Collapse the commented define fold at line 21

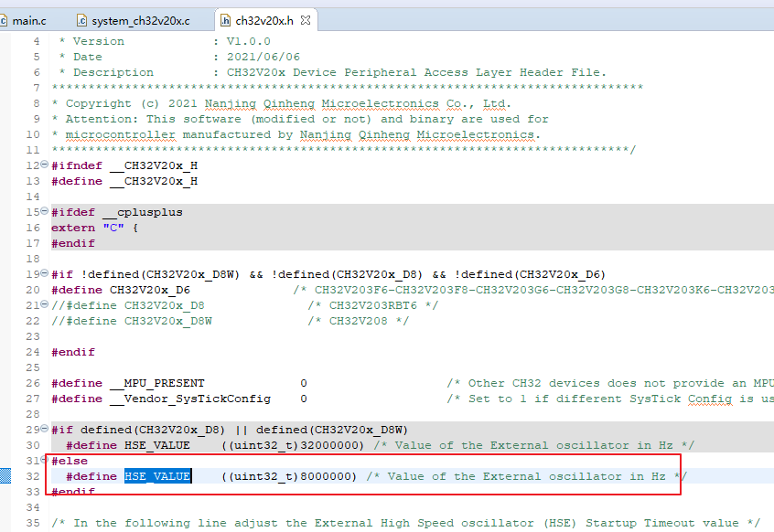coord(45,305)
